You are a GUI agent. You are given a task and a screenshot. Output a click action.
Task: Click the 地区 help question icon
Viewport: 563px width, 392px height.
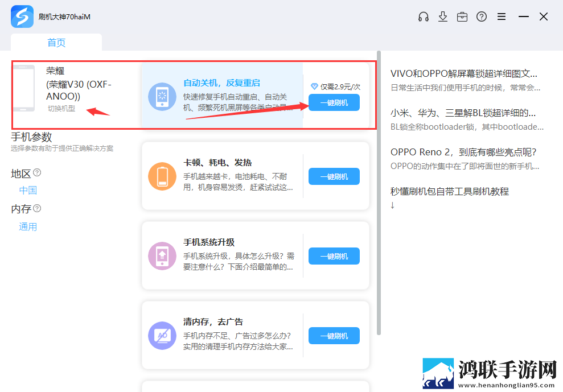click(37, 172)
